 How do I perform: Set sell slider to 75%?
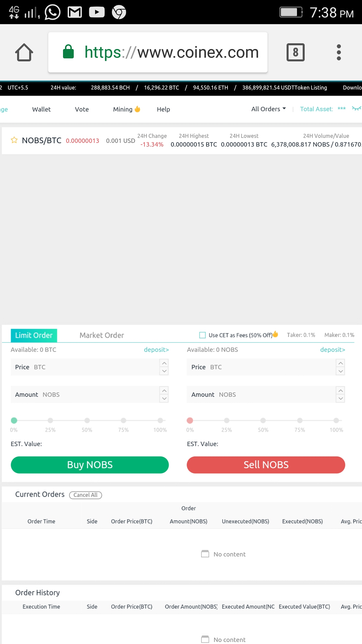[x=300, y=420]
